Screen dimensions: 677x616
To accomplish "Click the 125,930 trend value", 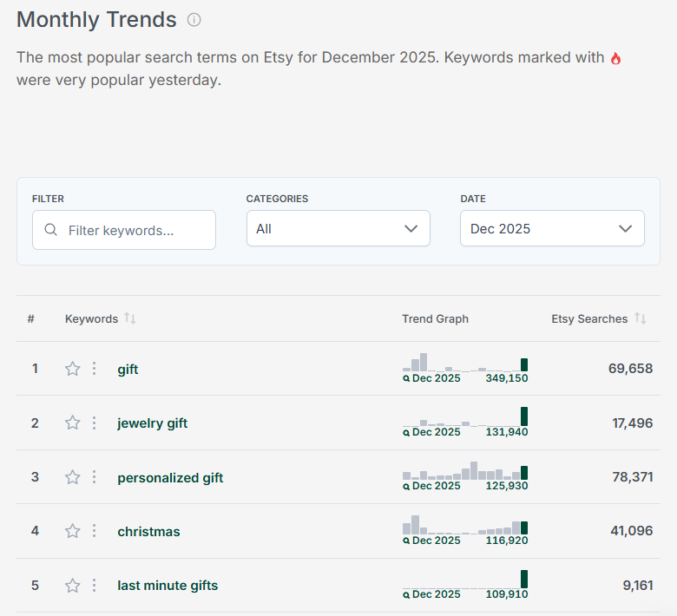I will (x=507, y=486).
